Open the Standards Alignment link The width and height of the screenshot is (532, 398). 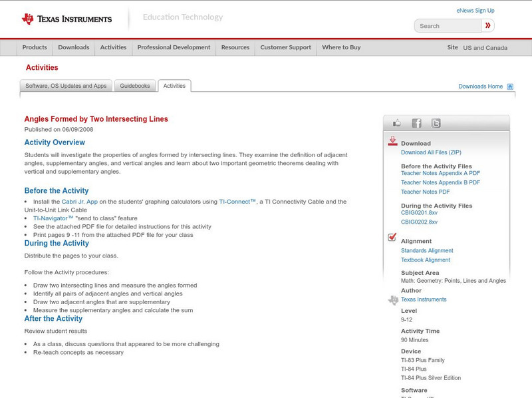coord(427,251)
